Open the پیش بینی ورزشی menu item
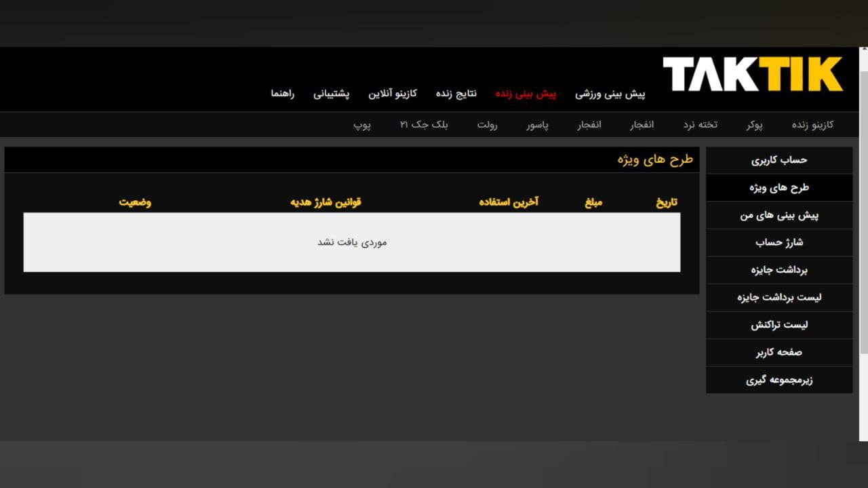 (612, 94)
